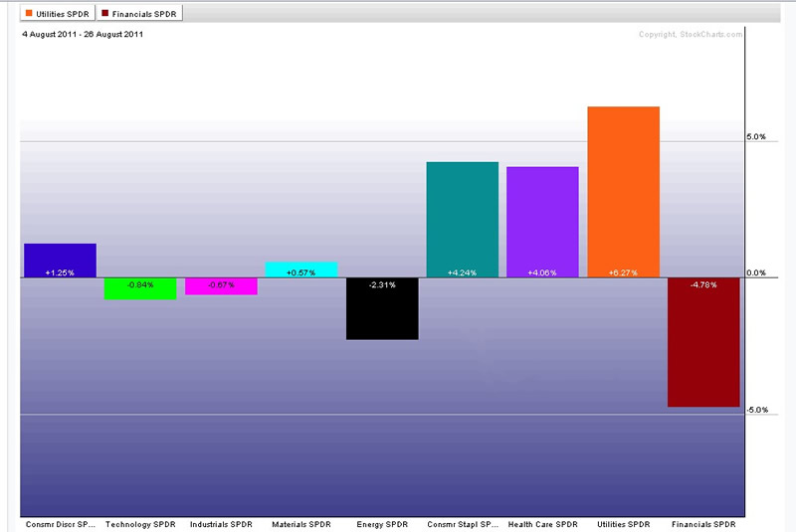Click the green Technology bar
The width and height of the screenshot is (796, 532).
click(140, 288)
